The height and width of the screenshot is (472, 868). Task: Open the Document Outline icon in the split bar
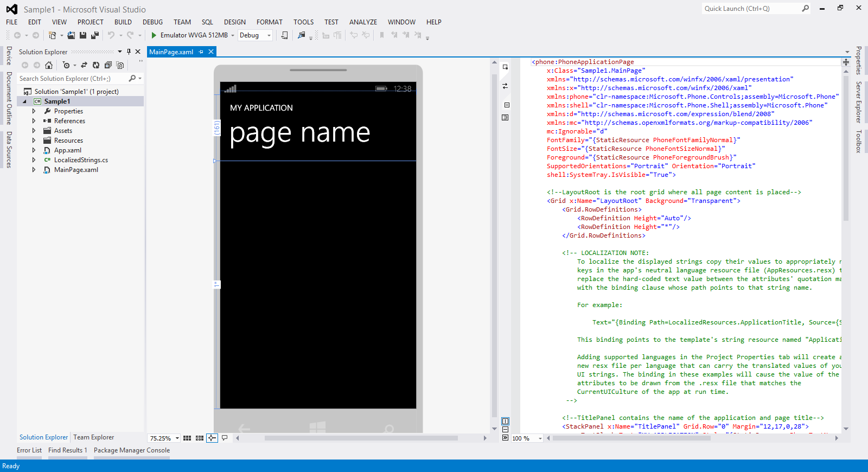[505, 117]
